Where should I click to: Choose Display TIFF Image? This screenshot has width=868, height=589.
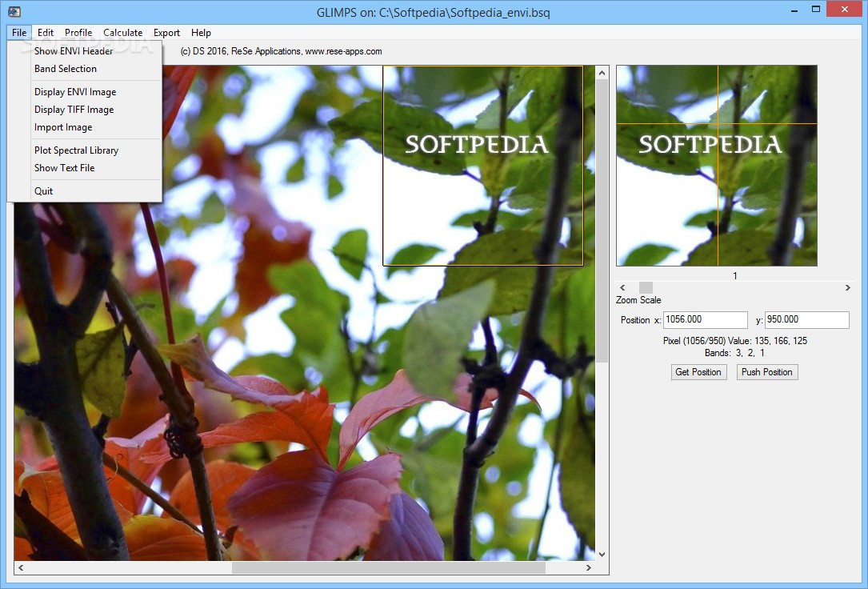84,110
